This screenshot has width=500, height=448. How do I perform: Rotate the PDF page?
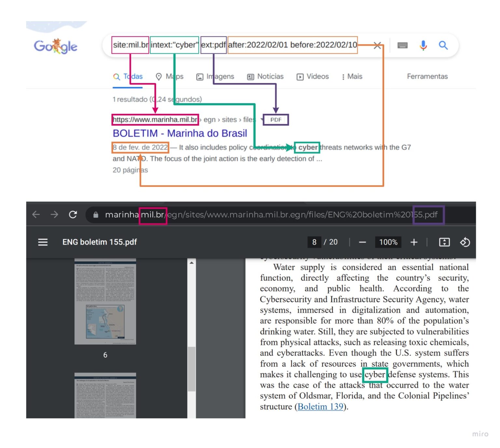point(465,242)
